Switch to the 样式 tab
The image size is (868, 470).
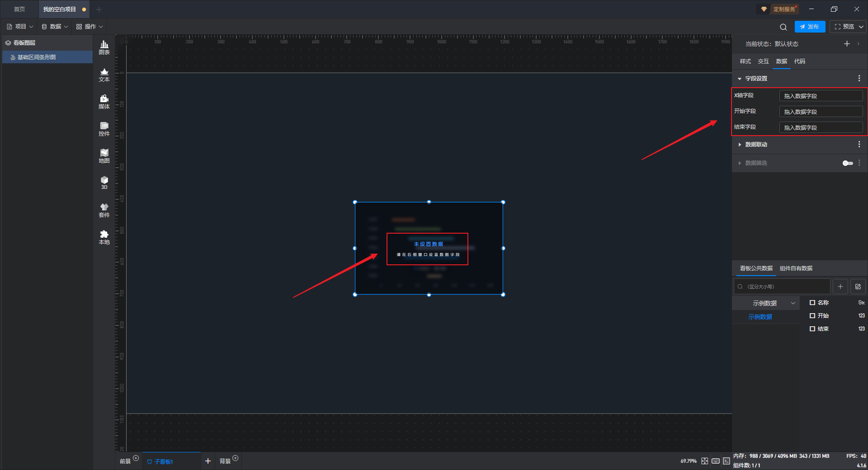(x=745, y=61)
